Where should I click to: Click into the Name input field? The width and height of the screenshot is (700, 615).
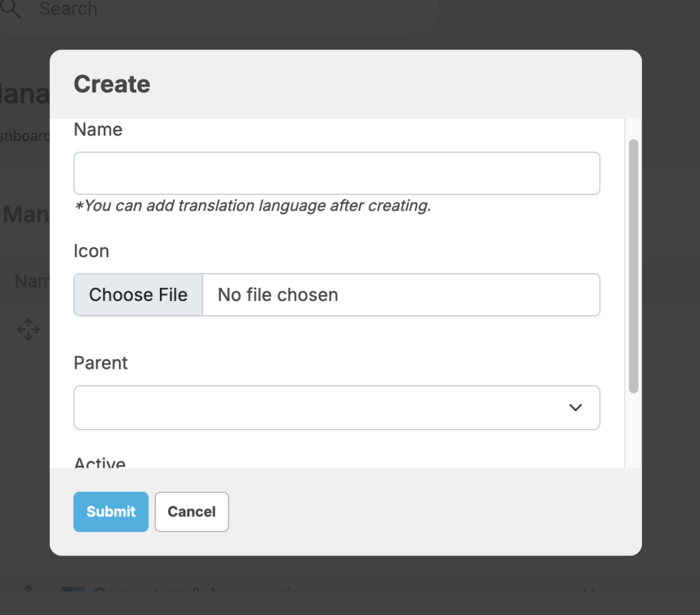(336, 173)
